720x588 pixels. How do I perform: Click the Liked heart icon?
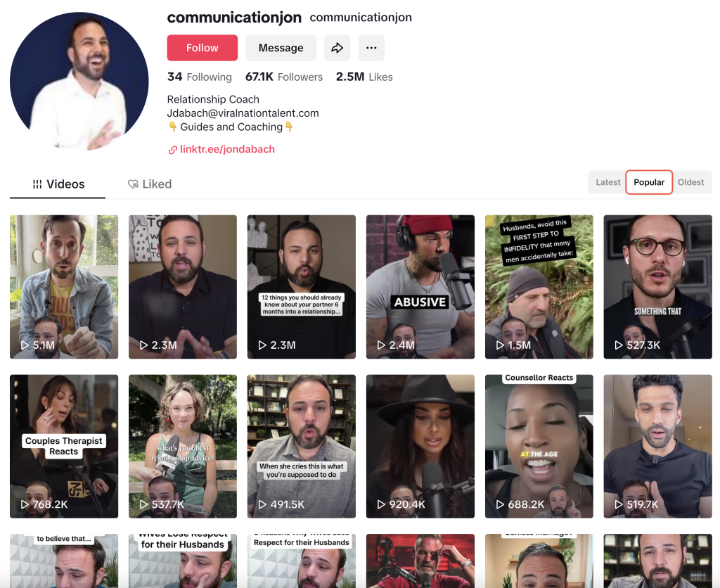point(133,184)
